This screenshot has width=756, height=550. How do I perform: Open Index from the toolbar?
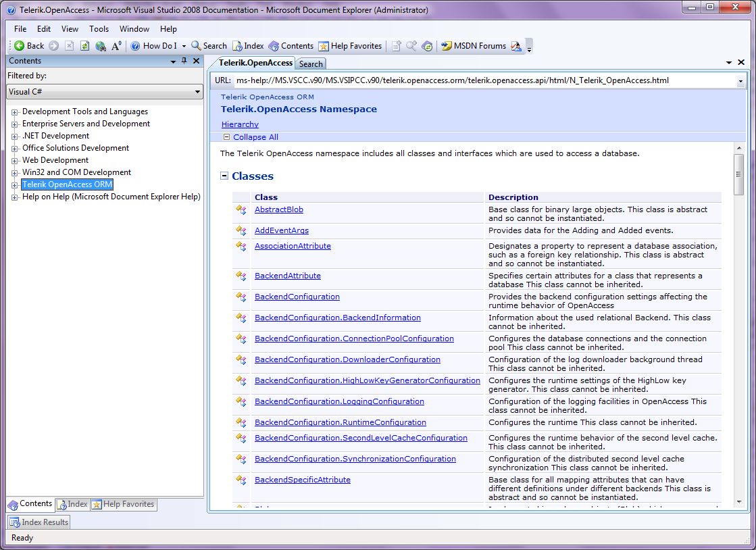point(248,46)
